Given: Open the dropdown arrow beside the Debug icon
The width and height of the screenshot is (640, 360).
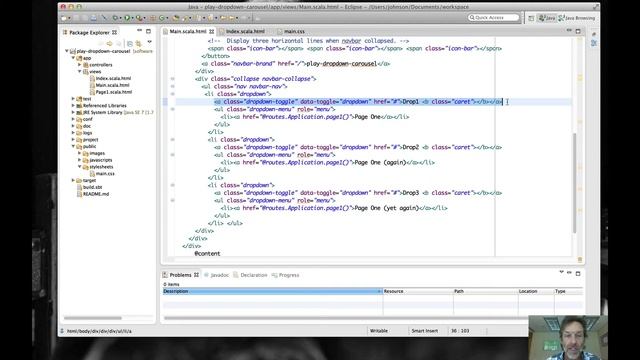Looking at the screenshot, I should pyautogui.click(x=120, y=18).
